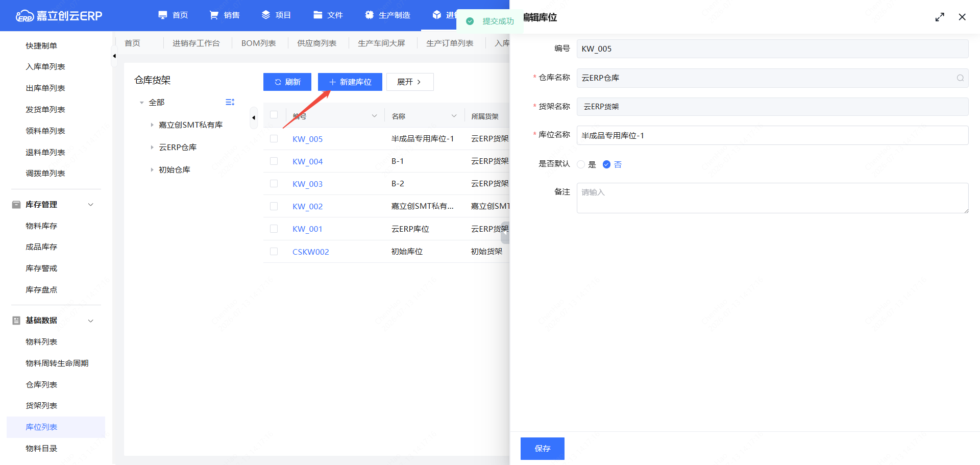Open the 生产制造 top navigation menu
Screen dimensions: 980x465
(387, 15)
